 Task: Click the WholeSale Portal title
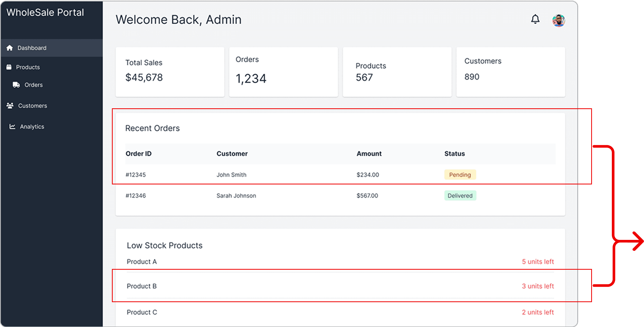point(45,13)
